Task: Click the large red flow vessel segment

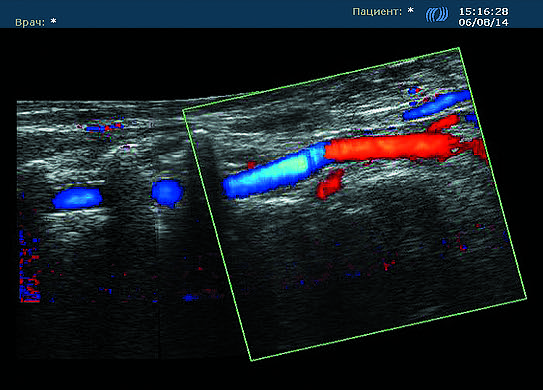Action: (x=390, y=148)
